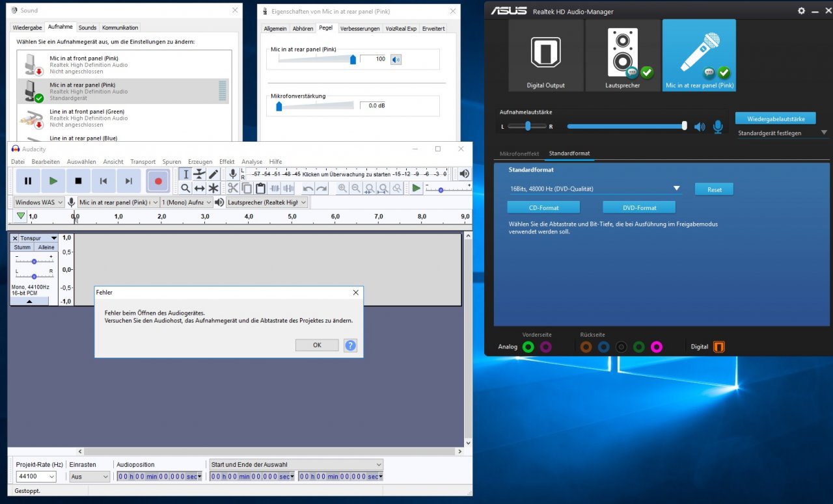Click the Copy icon in Audacity
833x504 pixels.
point(247,188)
